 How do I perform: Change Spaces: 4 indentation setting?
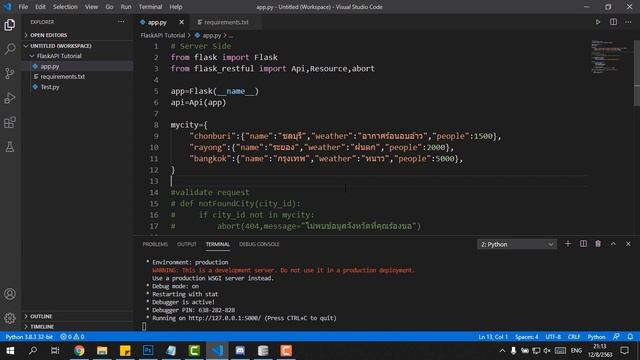click(527, 337)
